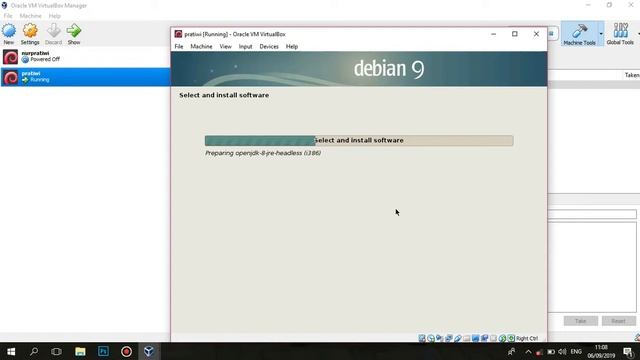
Task: Click the mouse integration status icon
Action: pos(502,338)
